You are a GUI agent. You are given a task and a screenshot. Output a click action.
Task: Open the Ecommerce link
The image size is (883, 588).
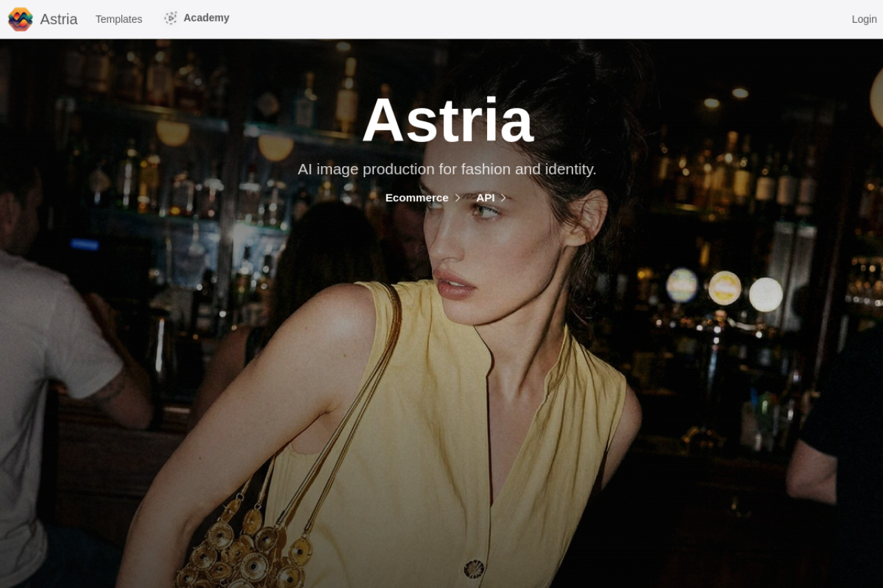[x=417, y=198]
